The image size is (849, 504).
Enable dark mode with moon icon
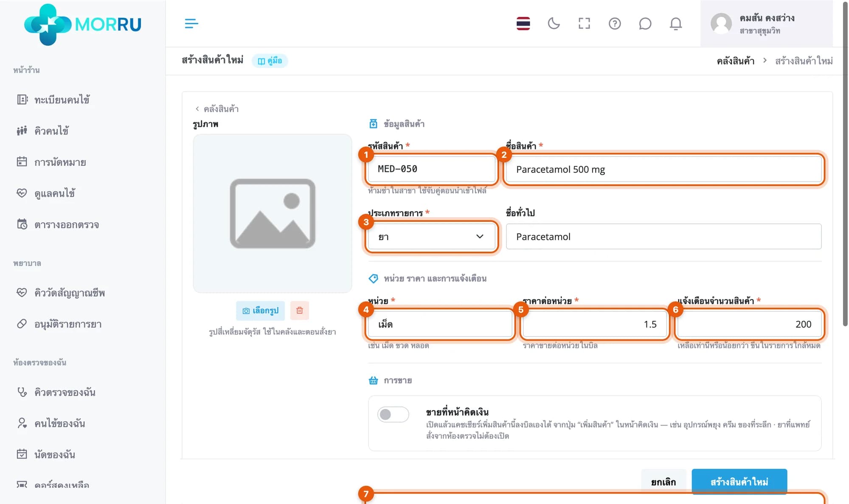(554, 23)
